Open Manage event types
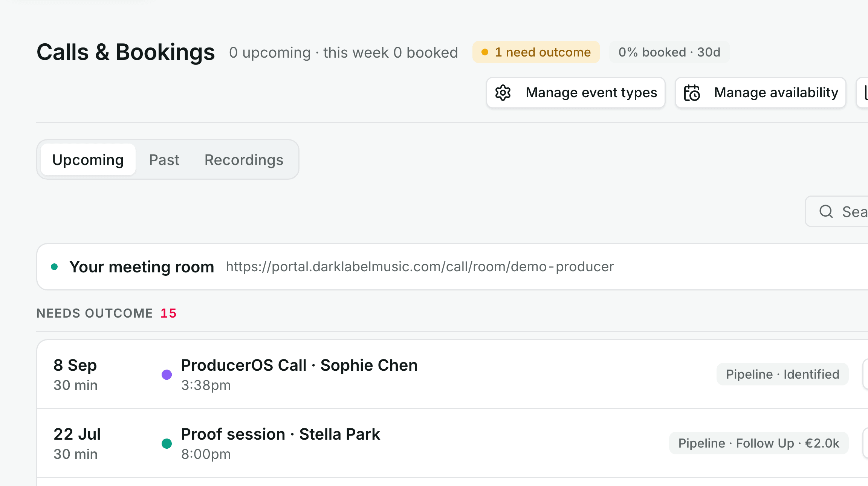868x486 pixels. [x=576, y=93]
